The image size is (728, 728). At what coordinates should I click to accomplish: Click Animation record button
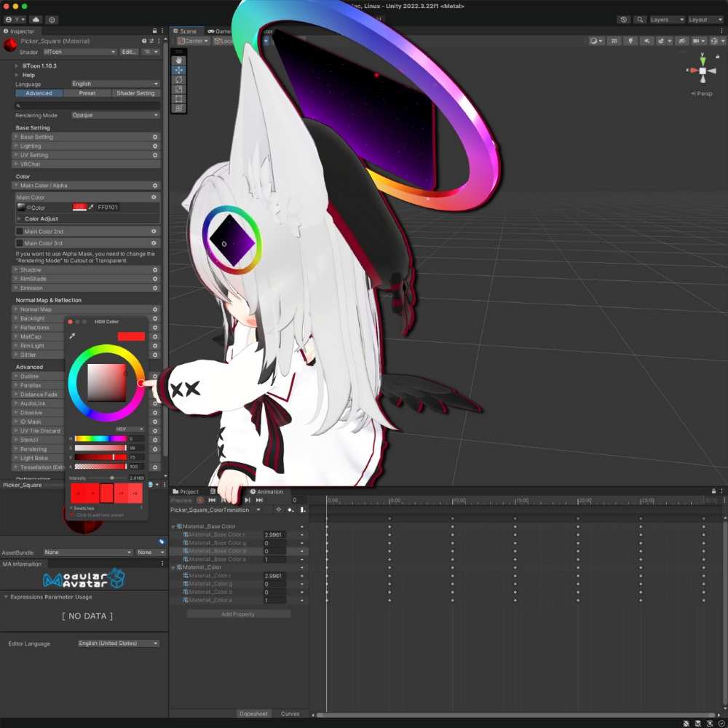click(200, 500)
